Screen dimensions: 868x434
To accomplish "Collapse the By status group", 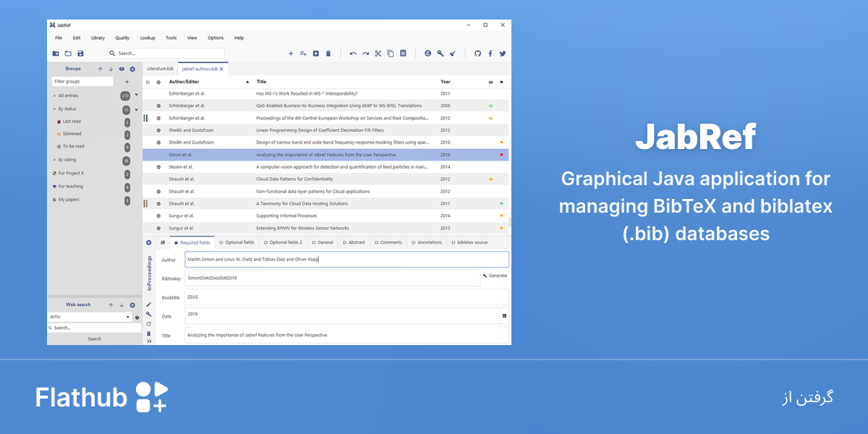I will [x=54, y=109].
